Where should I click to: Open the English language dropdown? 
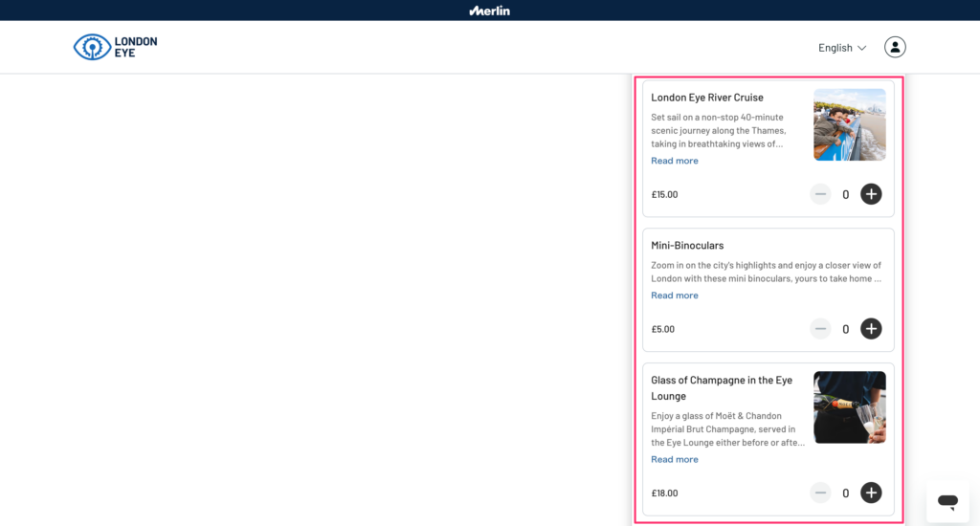842,48
